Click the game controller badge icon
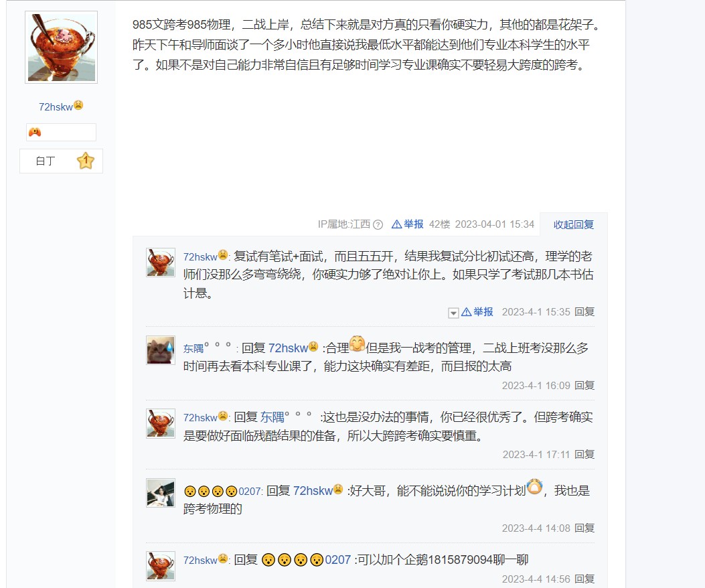This screenshot has width=705, height=588. click(x=35, y=132)
